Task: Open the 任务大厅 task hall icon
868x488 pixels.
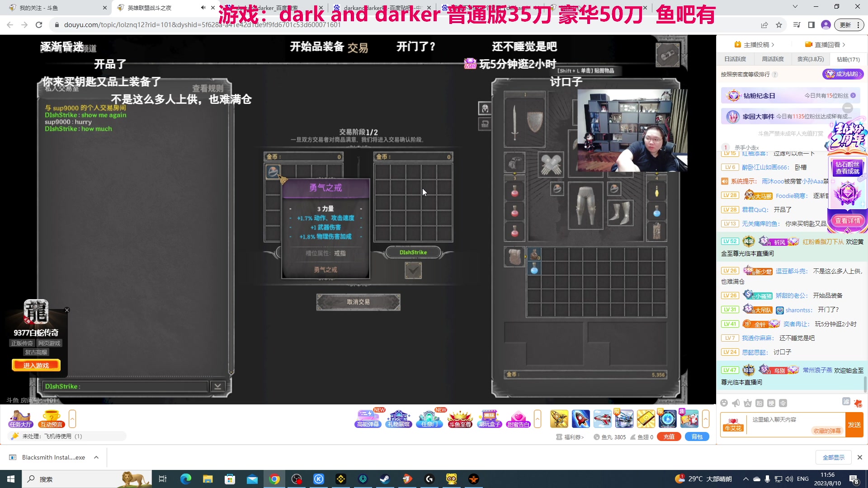Action: coord(21,419)
